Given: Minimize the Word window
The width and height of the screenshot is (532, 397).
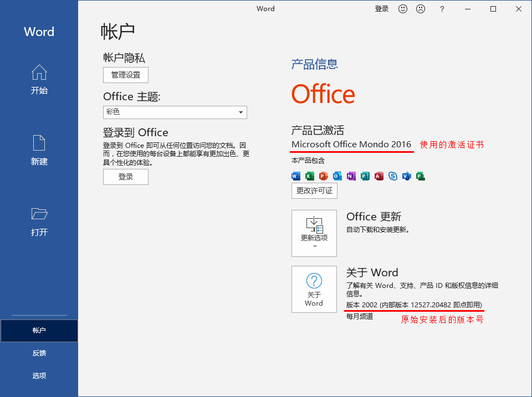Looking at the screenshot, I should (x=468, y=9).
